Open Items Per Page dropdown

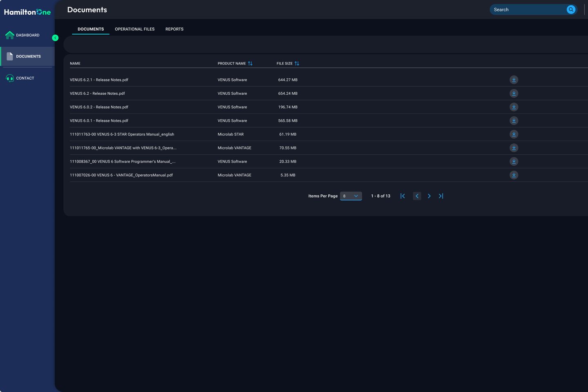pos(351,196)
